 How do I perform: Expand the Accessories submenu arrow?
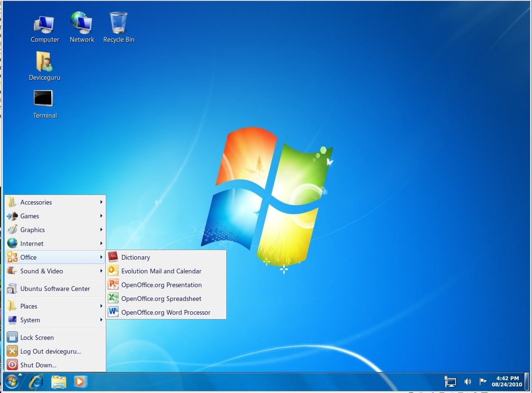pos(101,202)
